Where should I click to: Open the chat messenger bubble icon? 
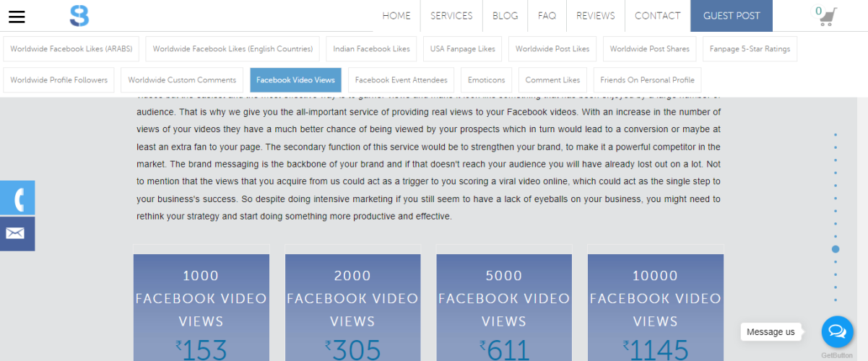[x=837, y=331]
